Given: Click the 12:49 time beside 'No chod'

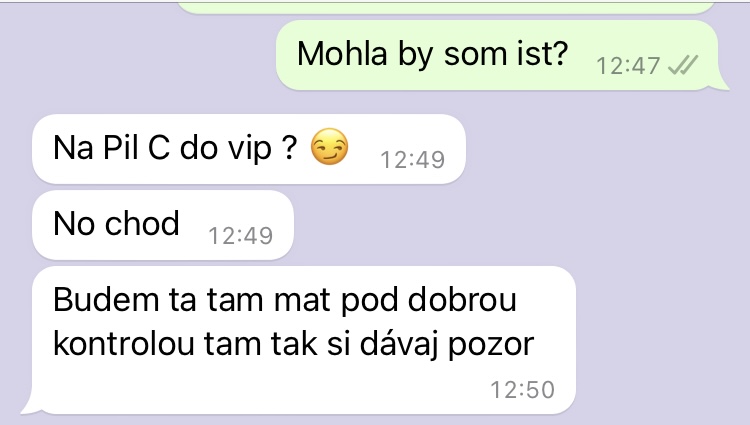Looking at the screenshot, I should click(241, 235).
